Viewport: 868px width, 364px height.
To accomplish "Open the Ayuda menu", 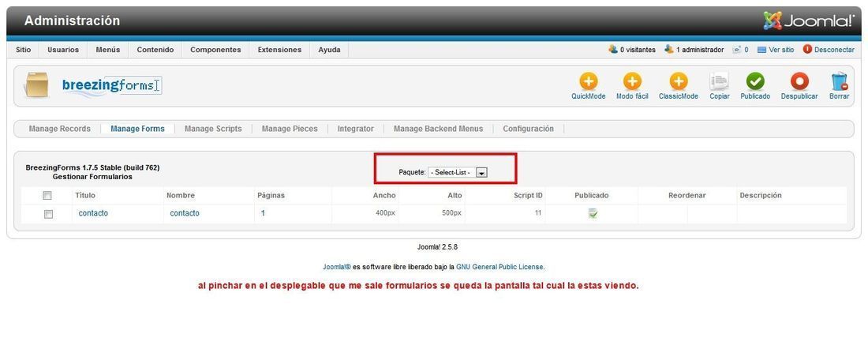I will point(329,50).
